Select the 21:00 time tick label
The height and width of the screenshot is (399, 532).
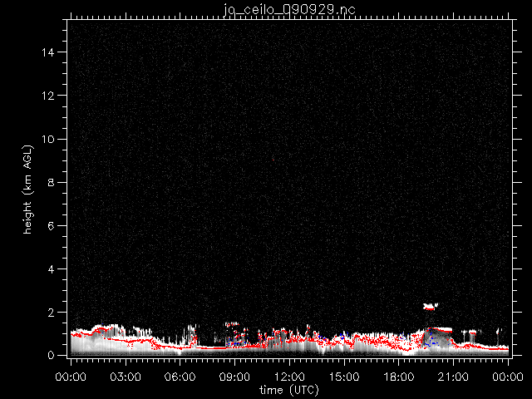454,377
